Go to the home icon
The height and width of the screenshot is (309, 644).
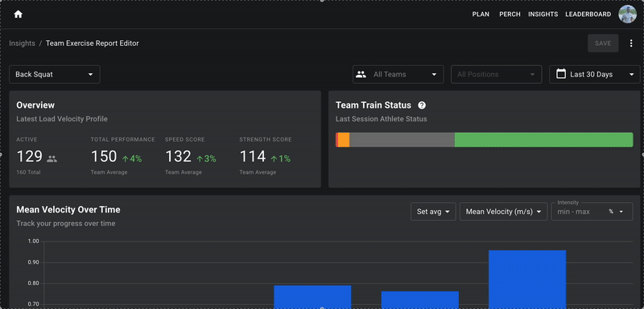pos(18,14)
